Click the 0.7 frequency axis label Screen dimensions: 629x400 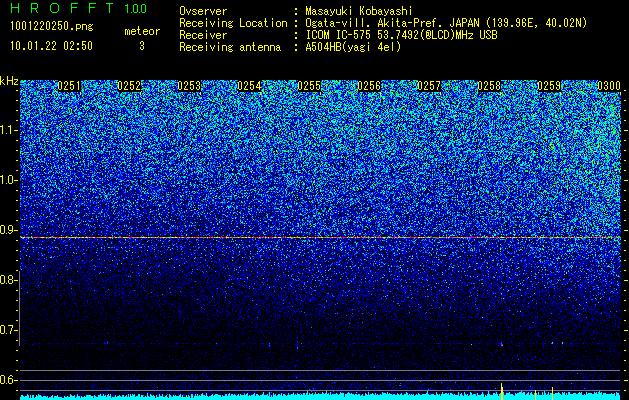9,330
